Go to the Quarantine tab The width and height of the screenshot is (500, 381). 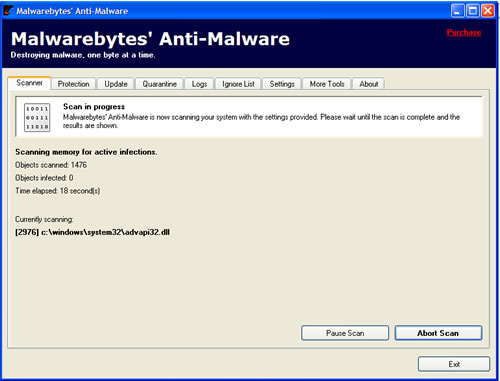point(159,84)
